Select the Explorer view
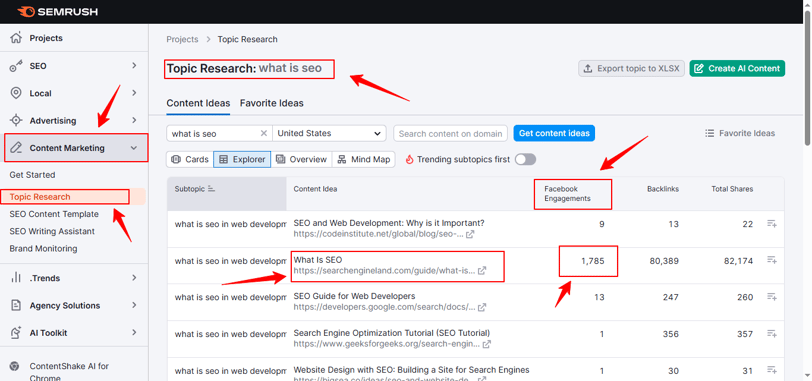 tap(242, 159)
